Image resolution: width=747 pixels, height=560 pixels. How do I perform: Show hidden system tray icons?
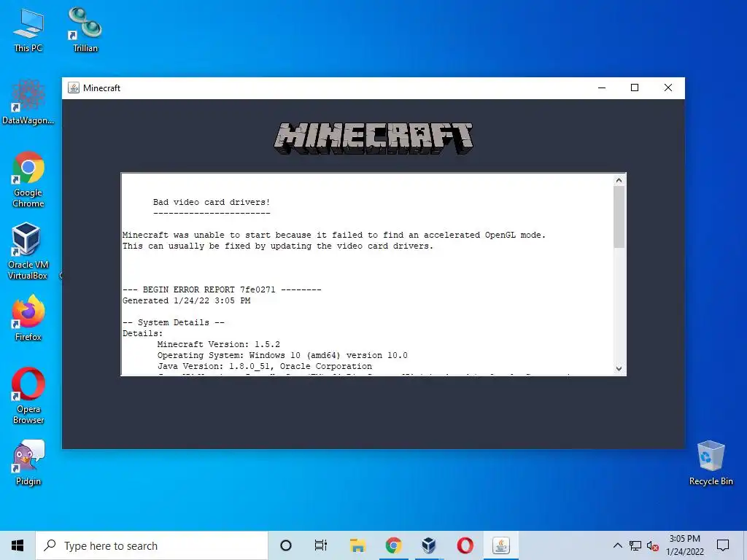pos(617,545)
